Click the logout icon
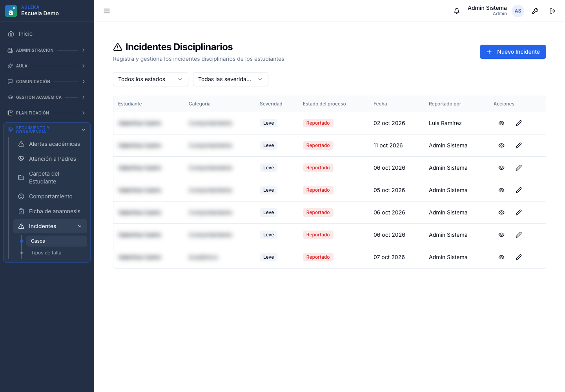 pyautogui.click(x=552, y=11)
